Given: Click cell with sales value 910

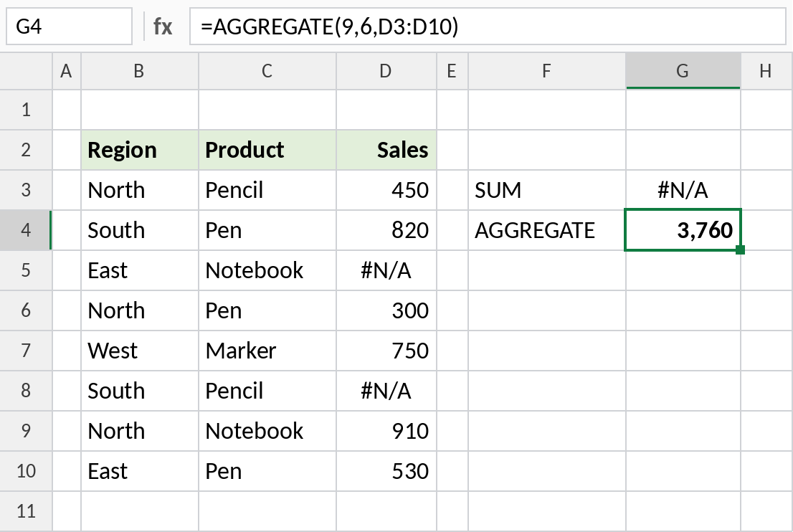Looking at the screenshot, I should 386,431.
